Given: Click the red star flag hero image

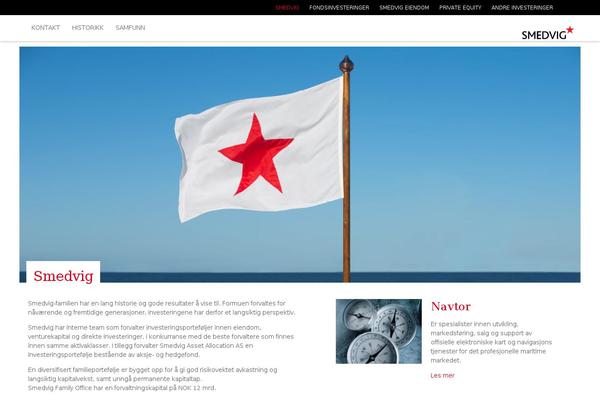Looking at the screenshot, I should coord(300,165).
